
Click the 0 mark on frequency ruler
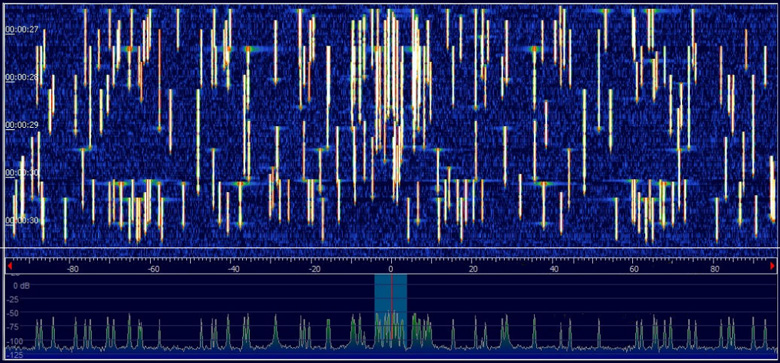point(391,269)
